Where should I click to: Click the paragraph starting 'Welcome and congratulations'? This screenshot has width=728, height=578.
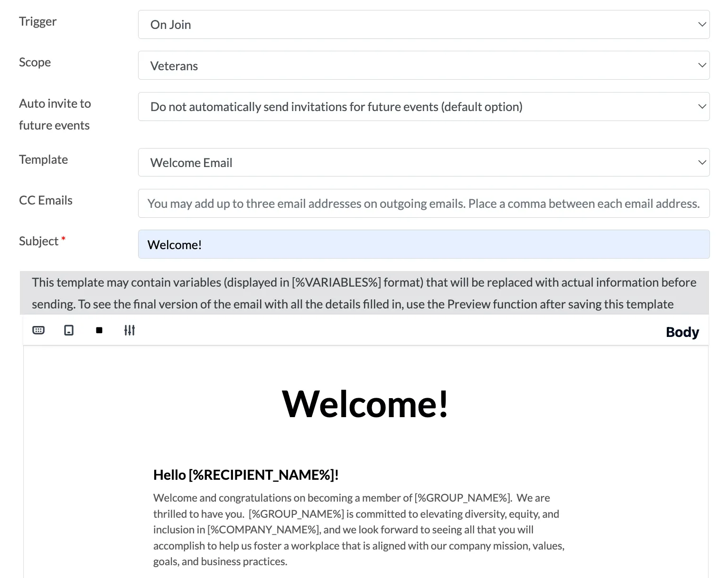(x=359, y=530)
